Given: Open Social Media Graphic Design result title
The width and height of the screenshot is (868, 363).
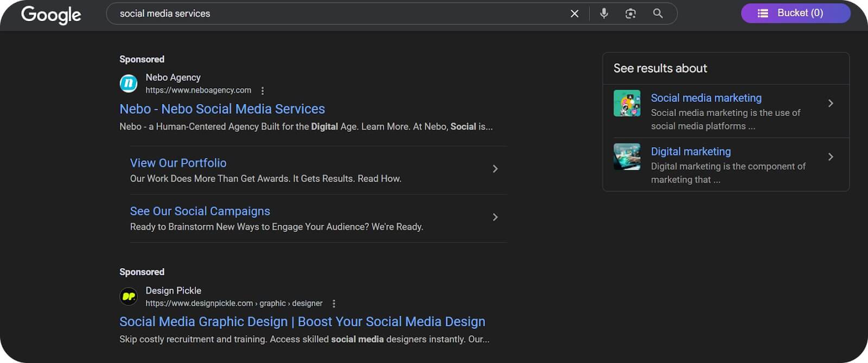Looking at the screenshot, I should click(302, 322).
